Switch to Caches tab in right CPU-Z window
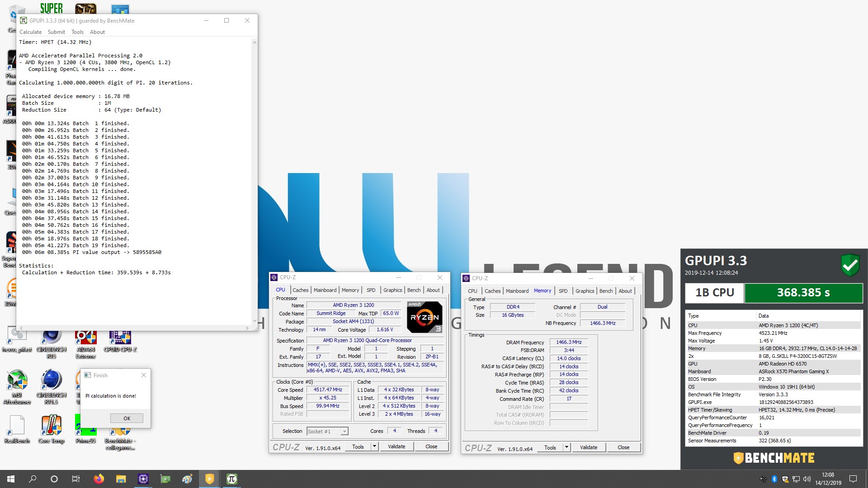 (492, 291)
